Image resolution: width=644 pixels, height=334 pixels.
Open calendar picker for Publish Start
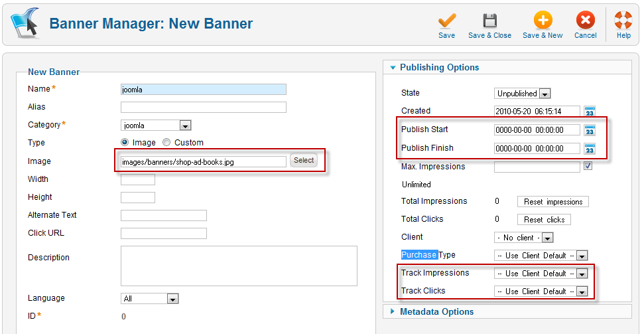point(589,130)
